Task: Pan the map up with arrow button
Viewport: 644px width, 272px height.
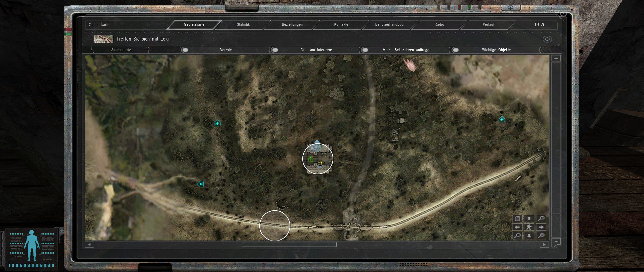Action: pos(529,219)
